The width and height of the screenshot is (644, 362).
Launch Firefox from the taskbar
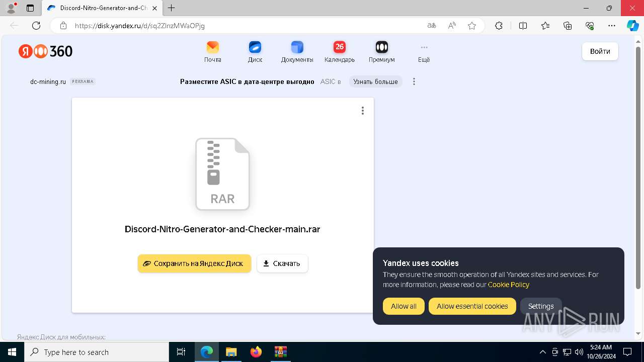click(x=256, y=352)
